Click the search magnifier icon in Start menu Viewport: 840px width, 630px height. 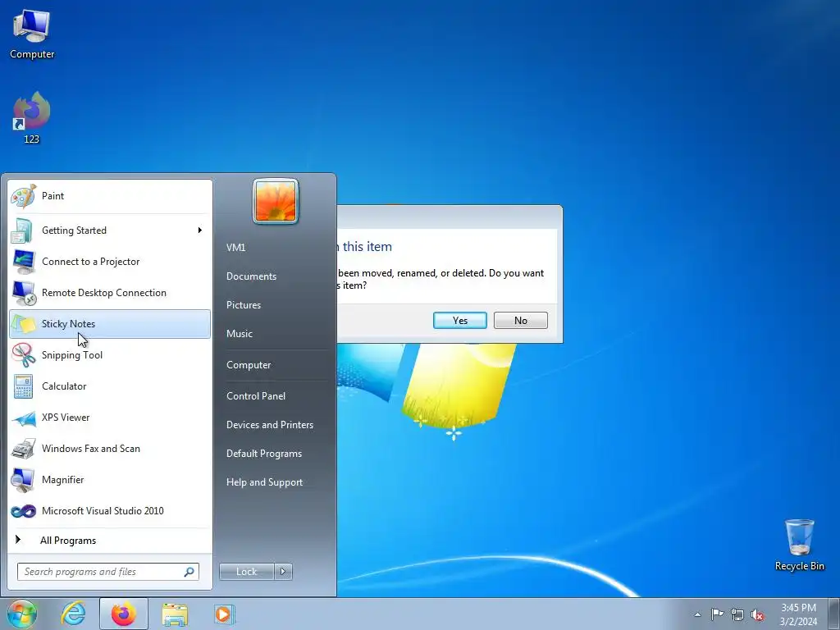pos(189,572)
